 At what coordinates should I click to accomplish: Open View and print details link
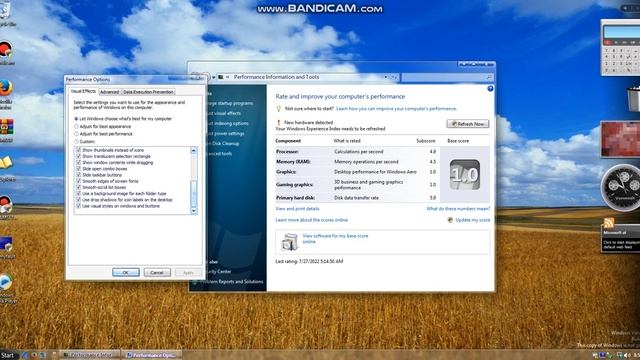[298, 209]
